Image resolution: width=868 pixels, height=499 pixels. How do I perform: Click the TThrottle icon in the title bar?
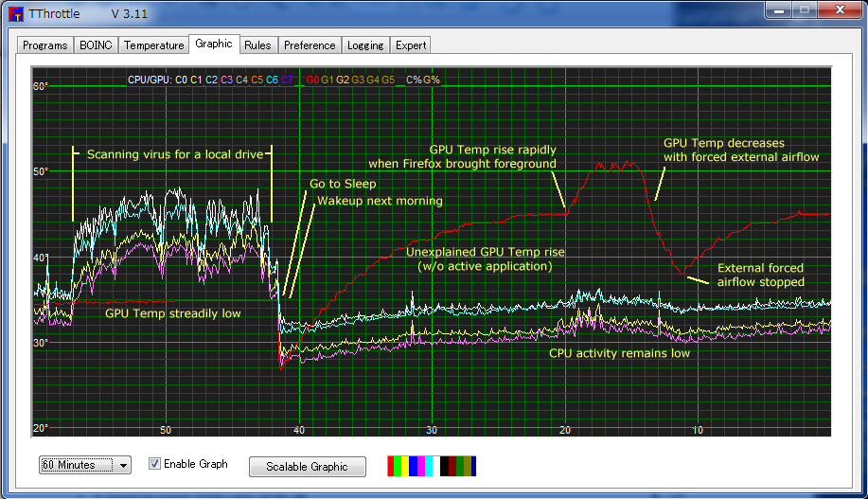[16, 14]
